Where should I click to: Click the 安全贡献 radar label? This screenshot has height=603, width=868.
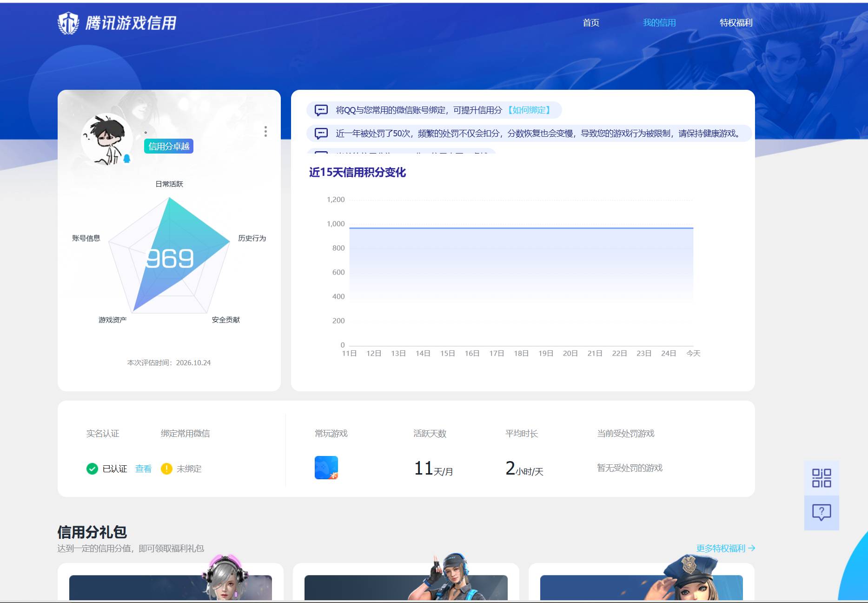(226, 320)
